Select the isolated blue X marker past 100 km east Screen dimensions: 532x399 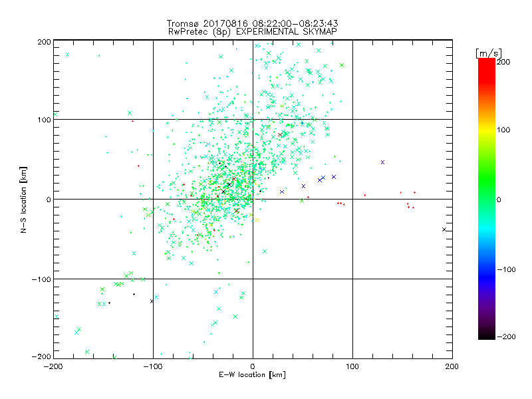point(383,162)
